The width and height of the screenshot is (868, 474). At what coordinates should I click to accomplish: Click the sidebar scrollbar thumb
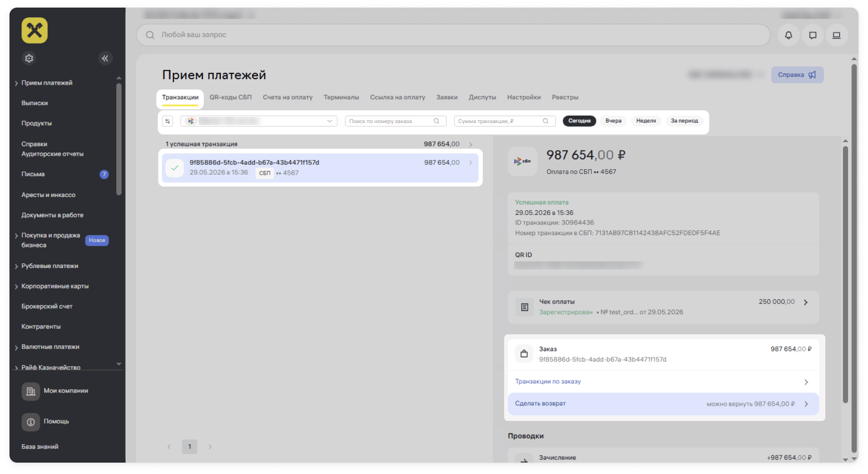[x=119, y=139]
